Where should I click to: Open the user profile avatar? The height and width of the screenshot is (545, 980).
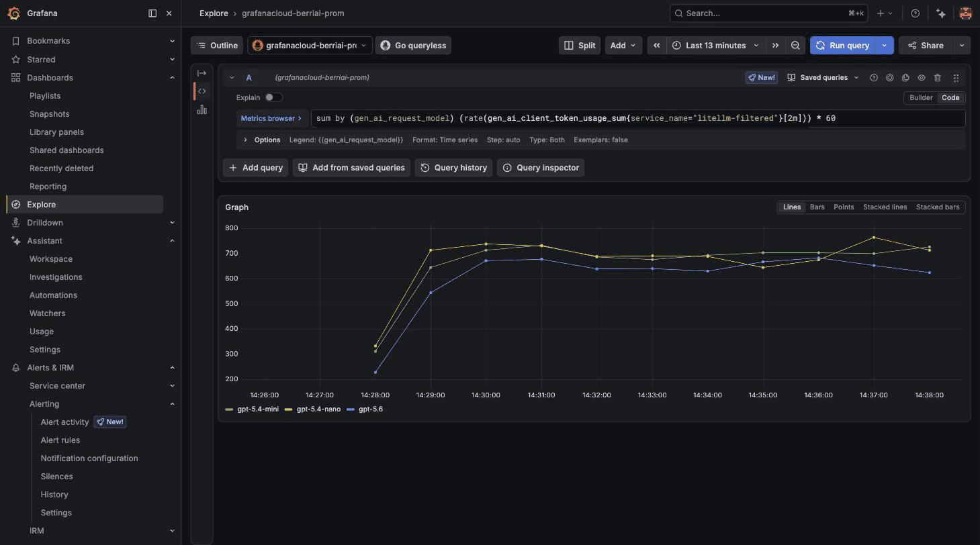pos(965,13)
